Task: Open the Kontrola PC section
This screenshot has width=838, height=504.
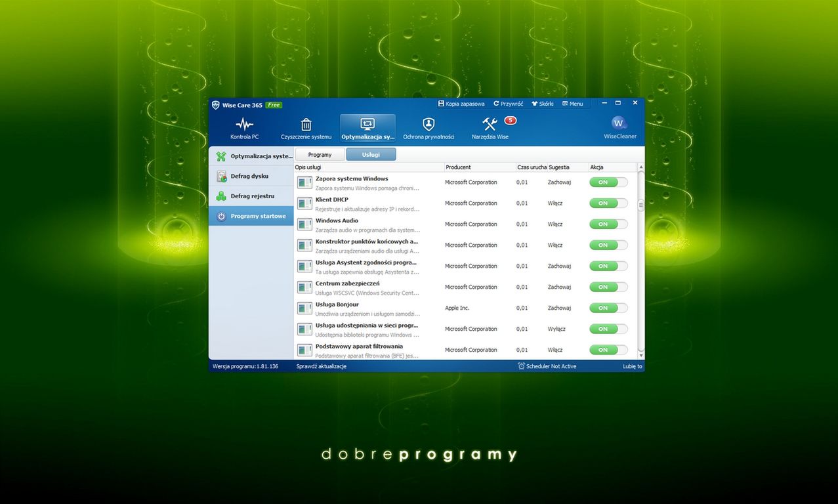Action: pos(244,128)
